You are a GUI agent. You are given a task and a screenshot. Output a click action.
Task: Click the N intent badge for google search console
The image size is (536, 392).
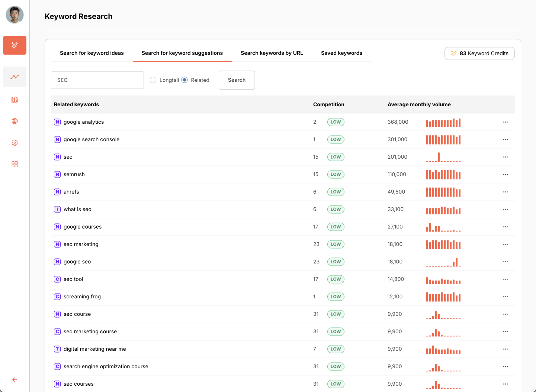[x=57, y=139]
